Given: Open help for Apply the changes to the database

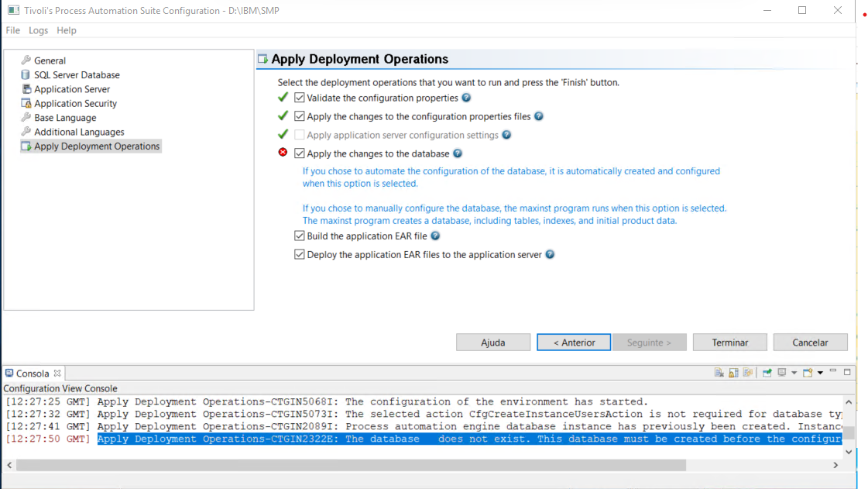Looking at the screenshot, I should coord(458,153).
